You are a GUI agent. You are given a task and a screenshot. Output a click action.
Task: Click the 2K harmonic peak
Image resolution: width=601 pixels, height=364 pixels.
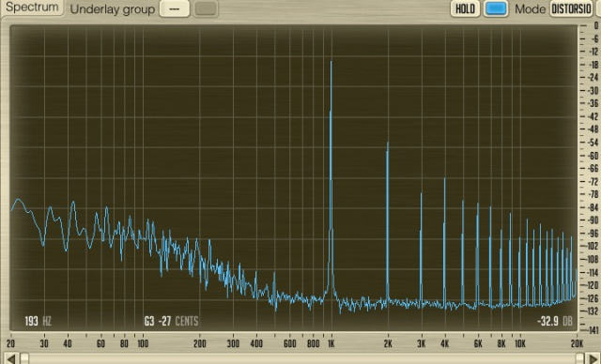[x=388, y=143]
